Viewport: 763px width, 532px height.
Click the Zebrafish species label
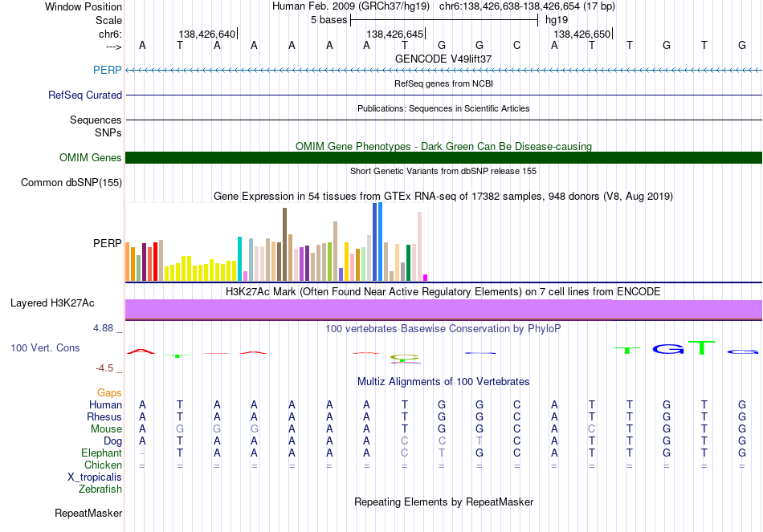click(100, 489)
